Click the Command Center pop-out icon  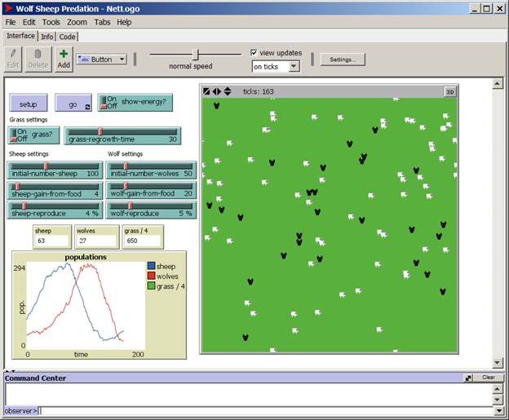468,378
